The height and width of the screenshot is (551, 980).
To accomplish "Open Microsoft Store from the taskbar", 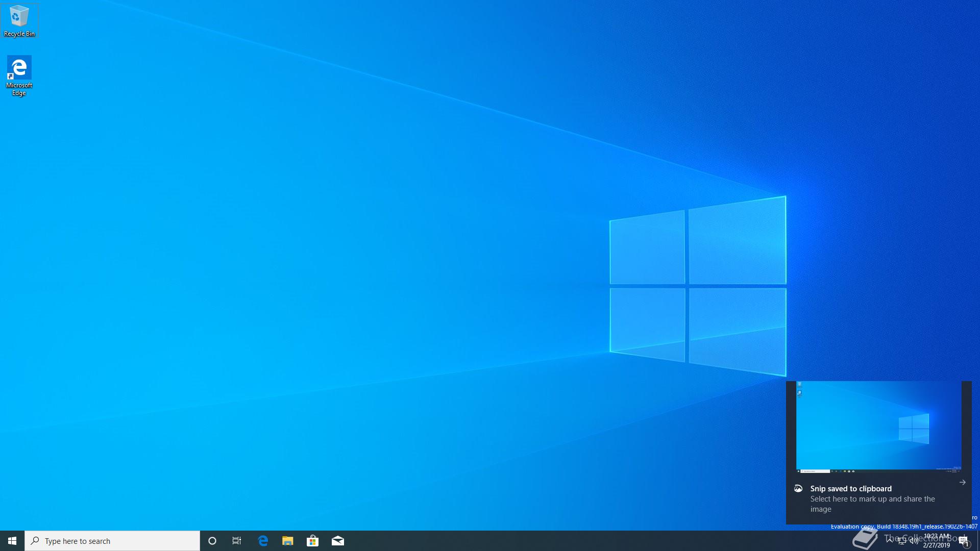I will point(313,541).
